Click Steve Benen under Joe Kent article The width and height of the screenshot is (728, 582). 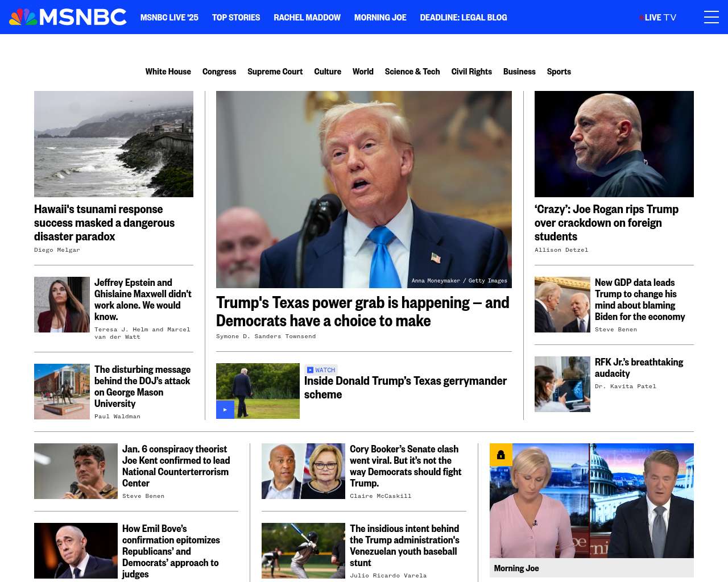143,496
